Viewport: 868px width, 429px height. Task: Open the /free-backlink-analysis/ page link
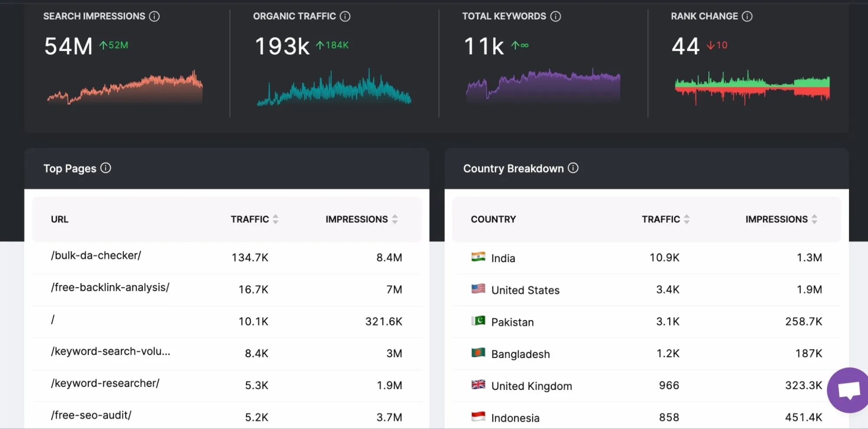click(110, 288)
